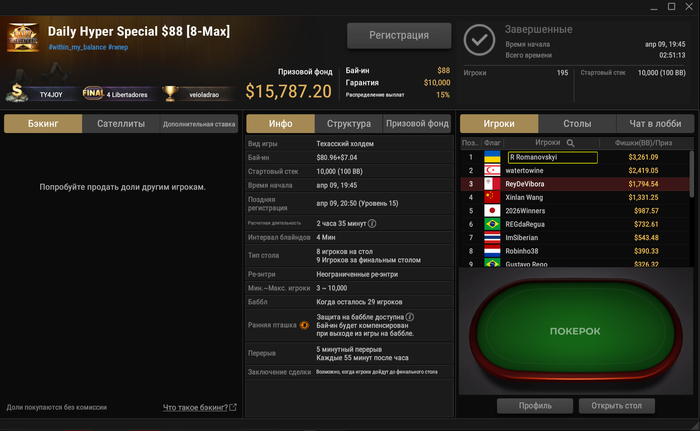
Task: Open the Структура tab
Action: coord(349,124)
